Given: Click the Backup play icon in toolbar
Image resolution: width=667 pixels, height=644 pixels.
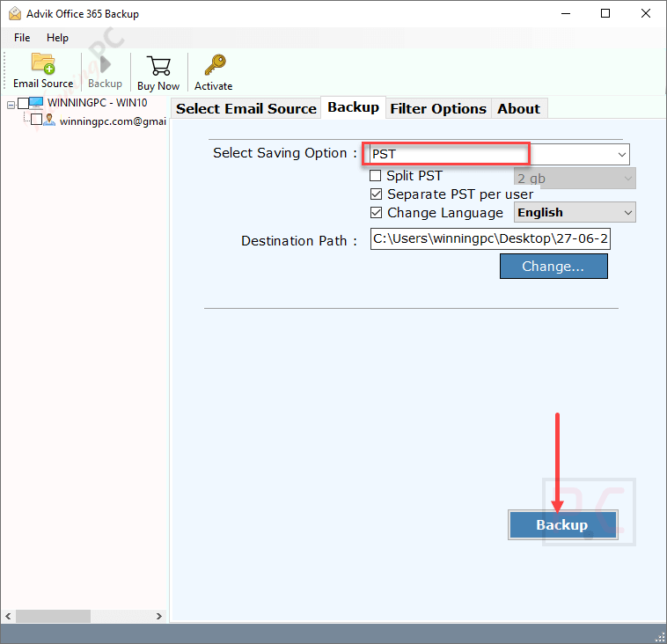Looking at the screenshot, I should pyautogui.click(x=105, y=64).
